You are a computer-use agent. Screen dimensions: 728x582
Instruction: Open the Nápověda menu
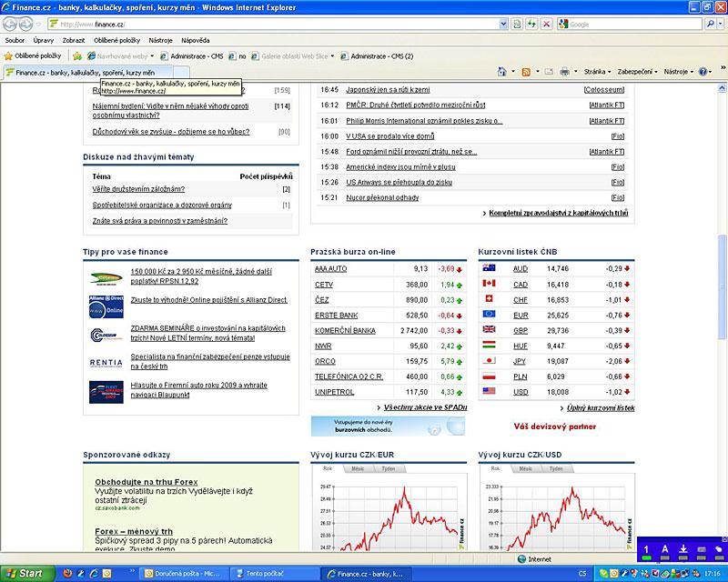coord(195,40)
